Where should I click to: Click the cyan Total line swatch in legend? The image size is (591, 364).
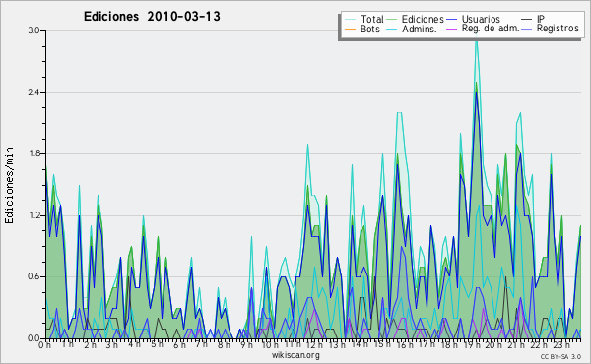pos(351,20)
